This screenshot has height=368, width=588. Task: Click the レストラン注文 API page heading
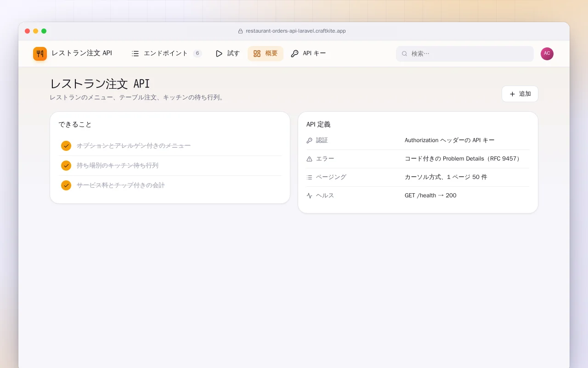click(x=100, y=84)
